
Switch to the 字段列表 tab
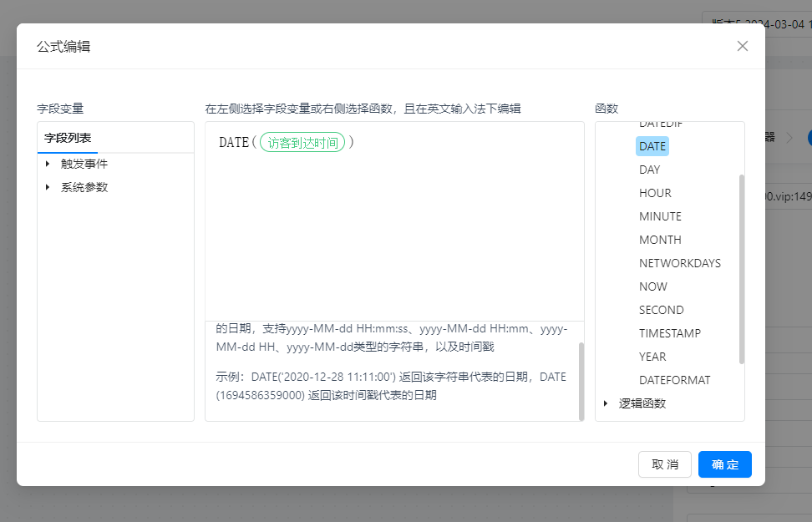tap(68, 138)
